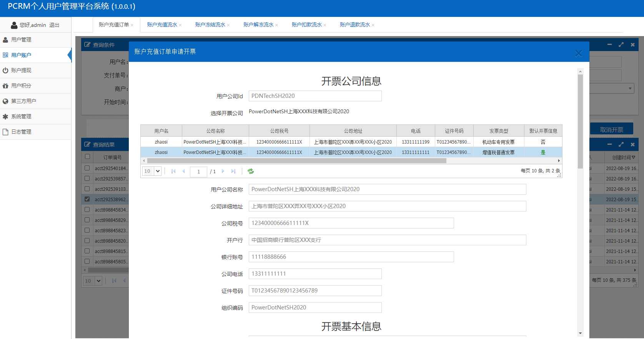Close the 账户退款流水 tab with its x icon

pos(373,25)
